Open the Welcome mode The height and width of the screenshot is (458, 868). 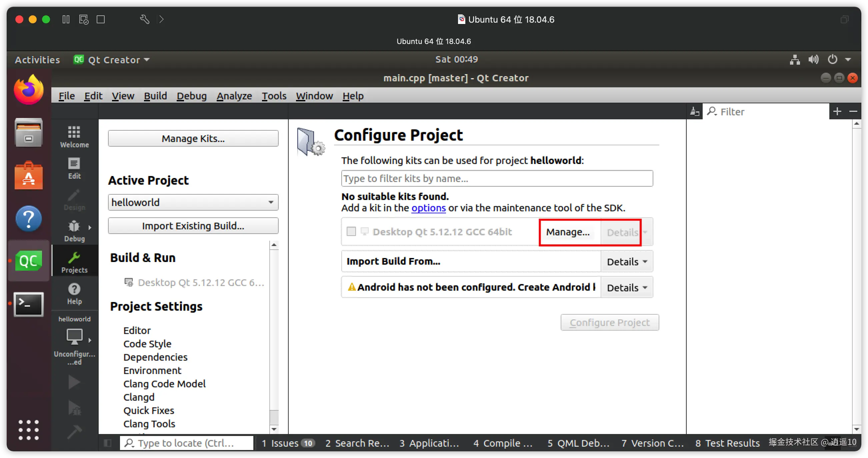(74, 136)
